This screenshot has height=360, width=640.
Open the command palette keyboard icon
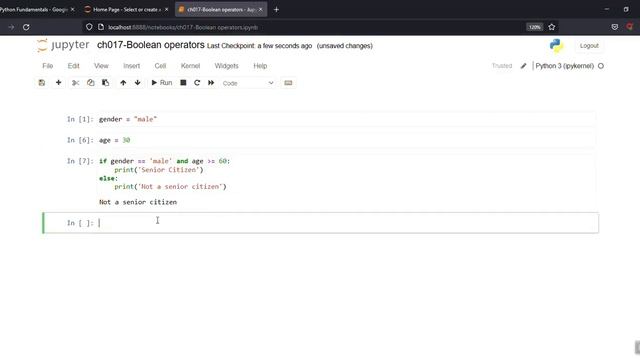[x=288, y=83]
